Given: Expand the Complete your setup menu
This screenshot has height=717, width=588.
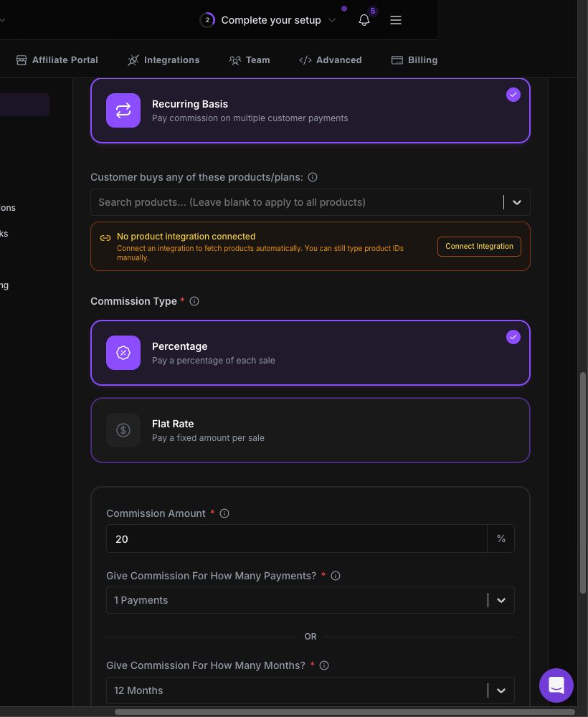Looking at the screenshot, I should pyautogui.click(x=268, y=20).
